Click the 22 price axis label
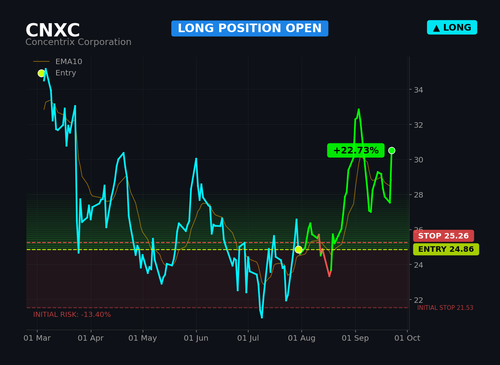 point(418,300)
